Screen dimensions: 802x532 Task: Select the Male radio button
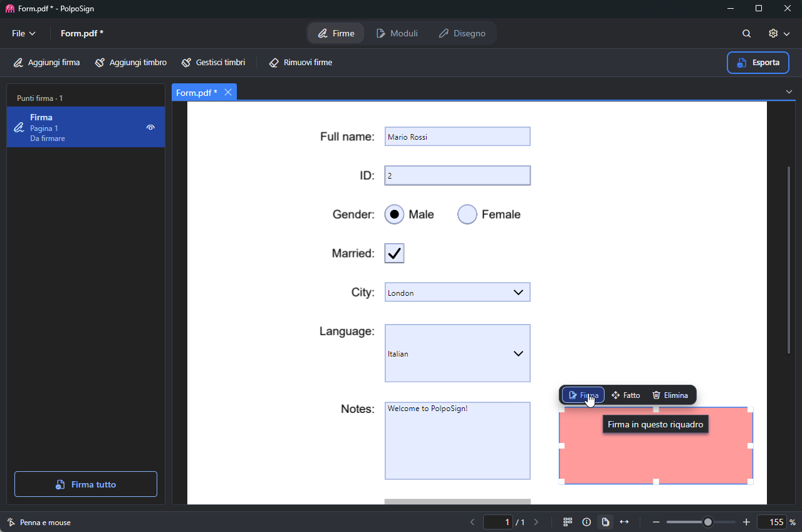(394, 214)
